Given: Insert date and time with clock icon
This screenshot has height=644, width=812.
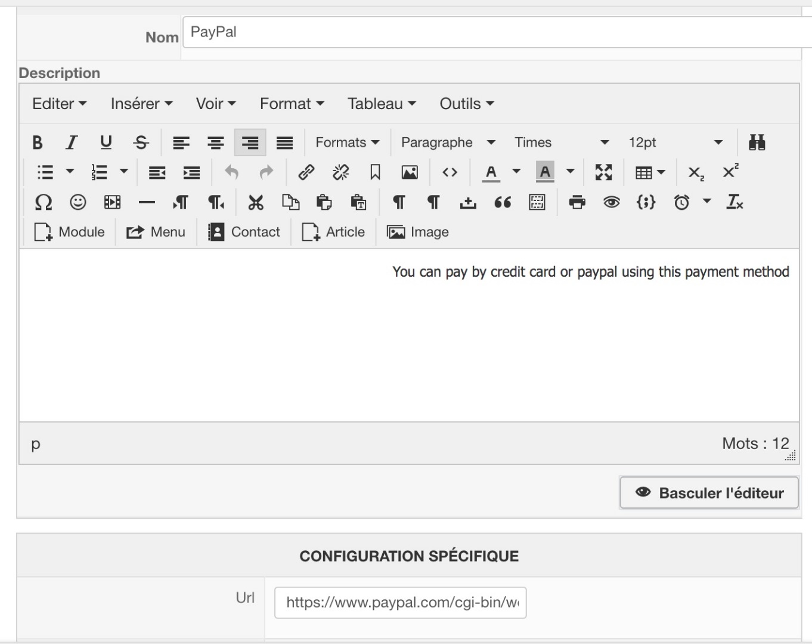Looking at the screenshot, I should click(x=681, y=203).
